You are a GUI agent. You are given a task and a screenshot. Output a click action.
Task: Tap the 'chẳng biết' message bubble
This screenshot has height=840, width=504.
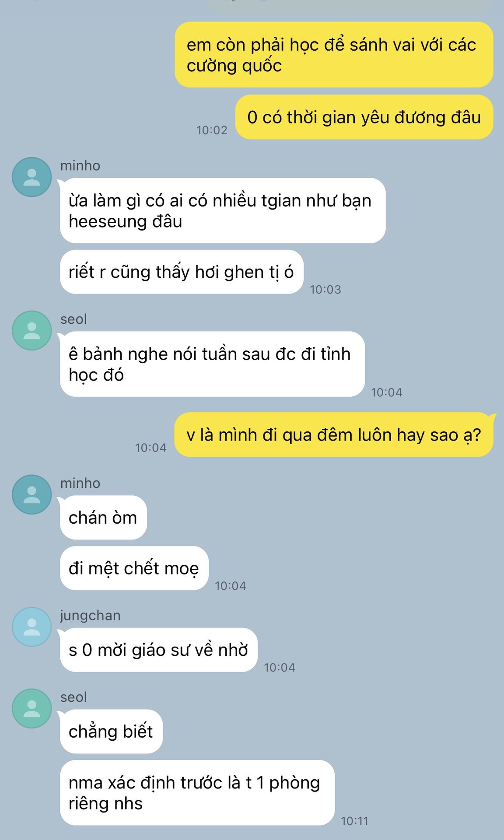(111, 731)
